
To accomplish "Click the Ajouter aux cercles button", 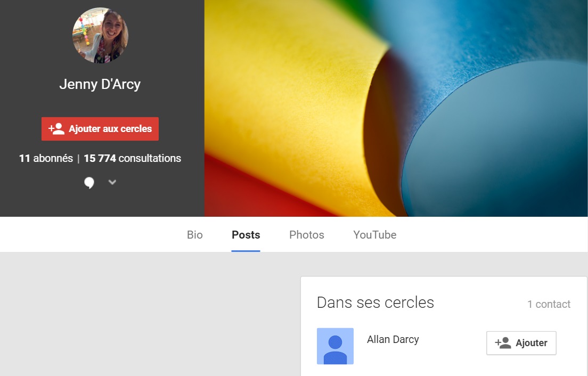I will (100, 129).
